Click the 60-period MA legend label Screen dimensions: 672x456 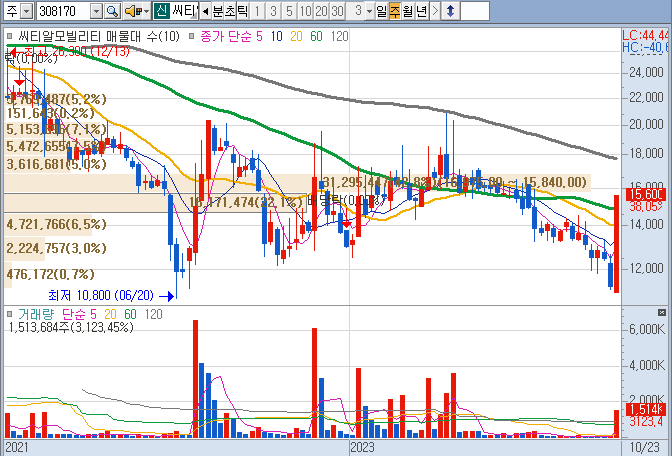316,36
